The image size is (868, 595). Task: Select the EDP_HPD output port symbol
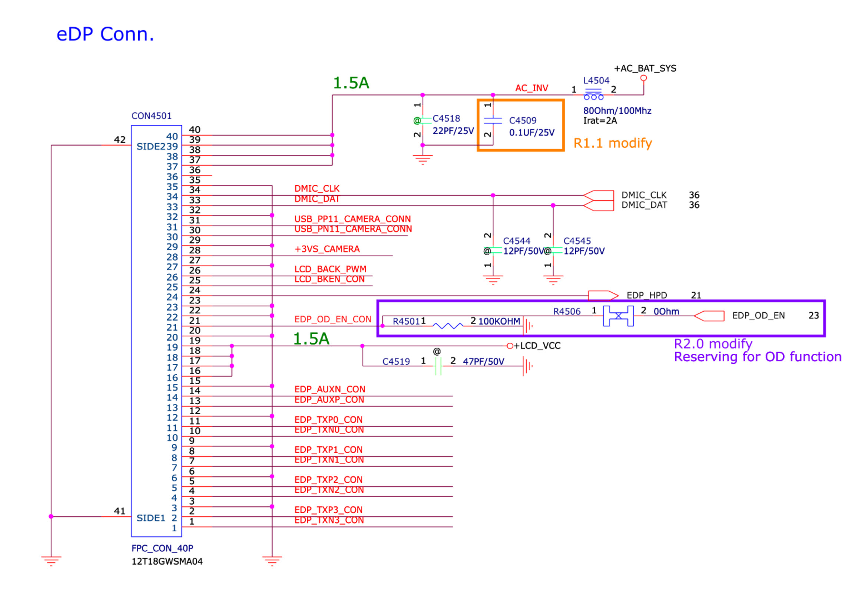pyautogui.click(x=602, y=296)
